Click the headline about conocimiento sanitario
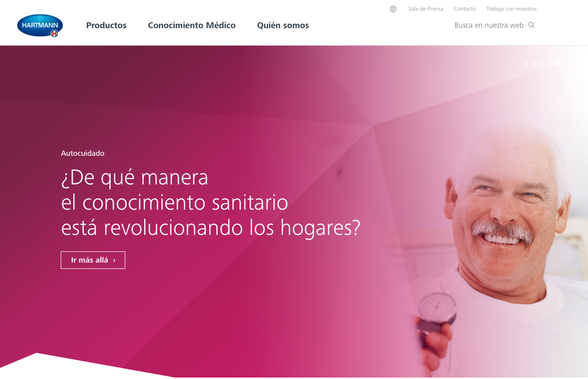The image size is (588, 379). 211,203
